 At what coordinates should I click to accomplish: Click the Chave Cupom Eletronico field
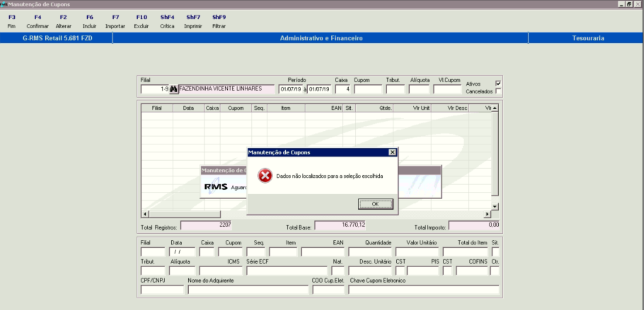point(424,290)
